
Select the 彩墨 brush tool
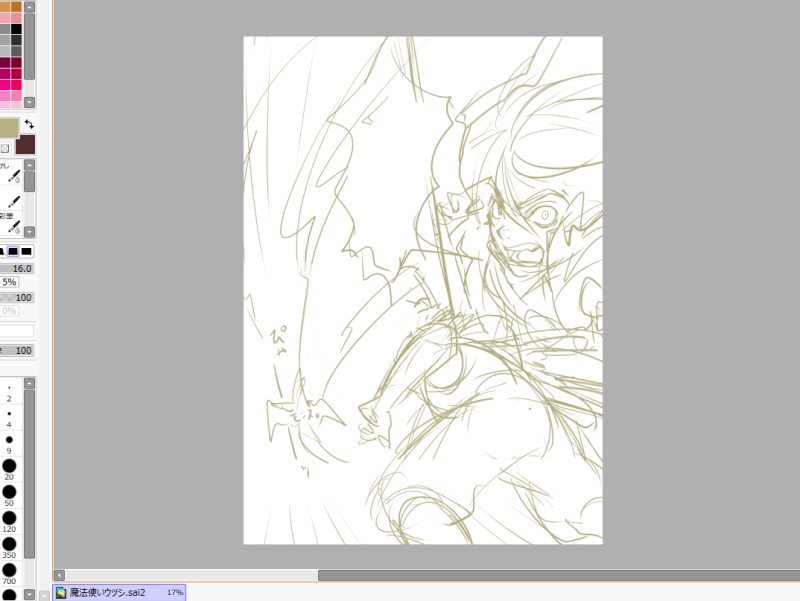click(11, 224)
